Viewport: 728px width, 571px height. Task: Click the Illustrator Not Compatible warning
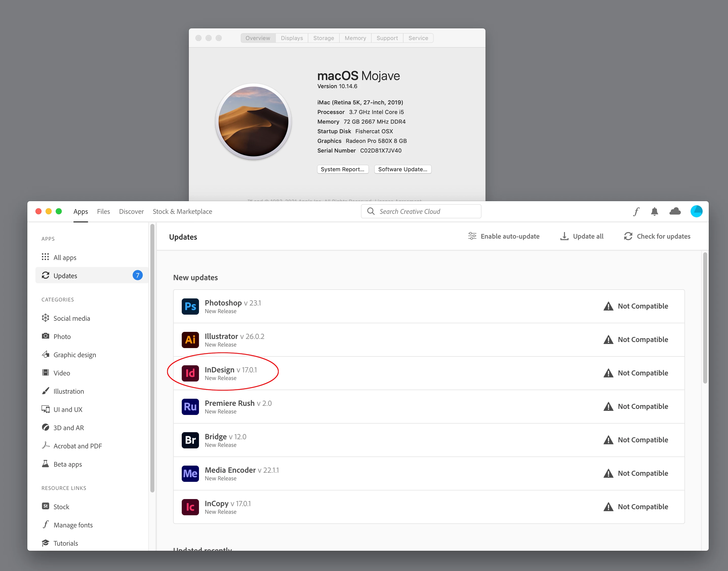636,340
